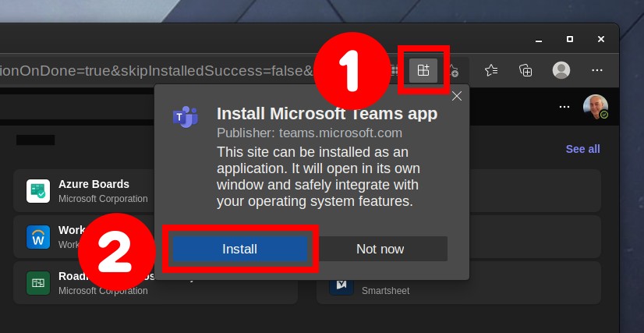The image size is (644, 333).
Task: Open the browser profile avatar
Action: tap(561, 70)
